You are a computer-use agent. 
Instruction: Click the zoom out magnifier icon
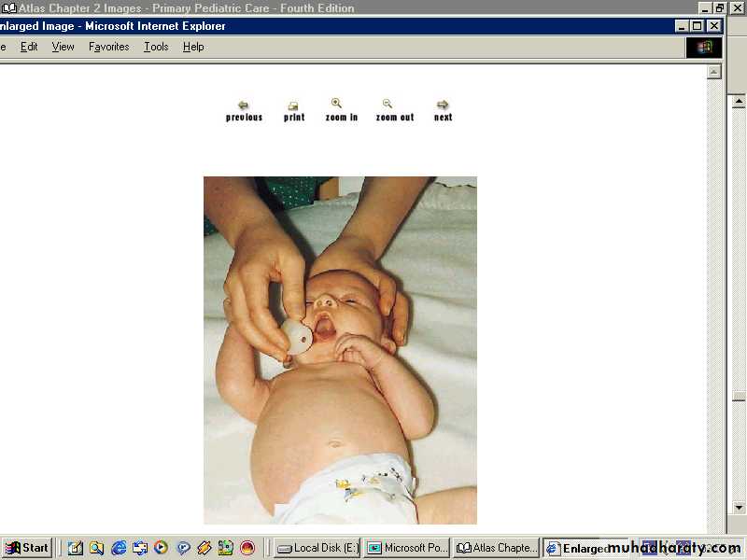click(x=388, y=104)
